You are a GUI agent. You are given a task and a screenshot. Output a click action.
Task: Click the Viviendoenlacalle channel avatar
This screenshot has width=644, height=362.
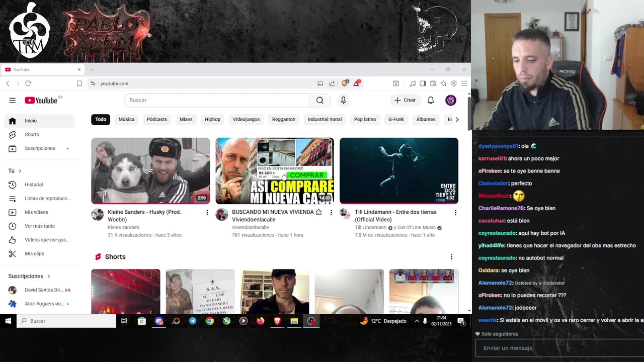click(222, 215)
